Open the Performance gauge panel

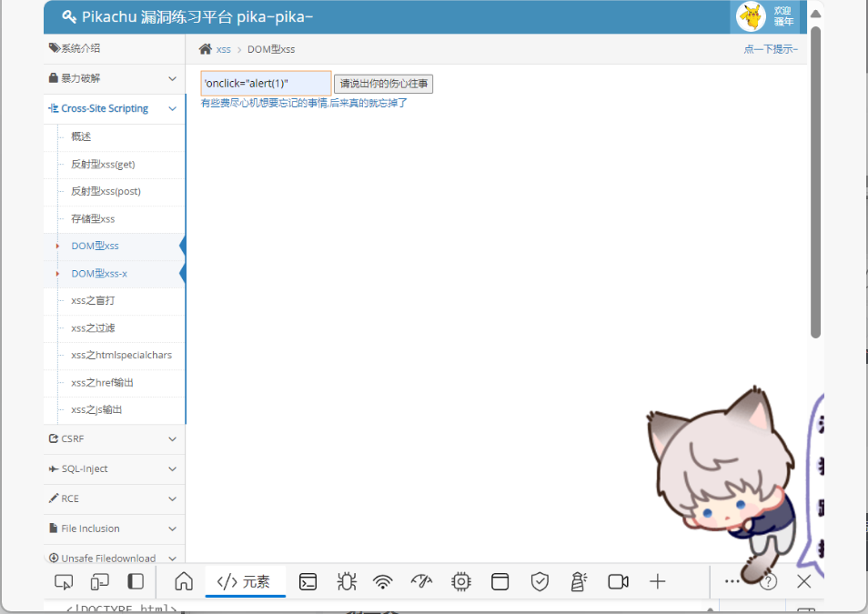tap(421, 581)
